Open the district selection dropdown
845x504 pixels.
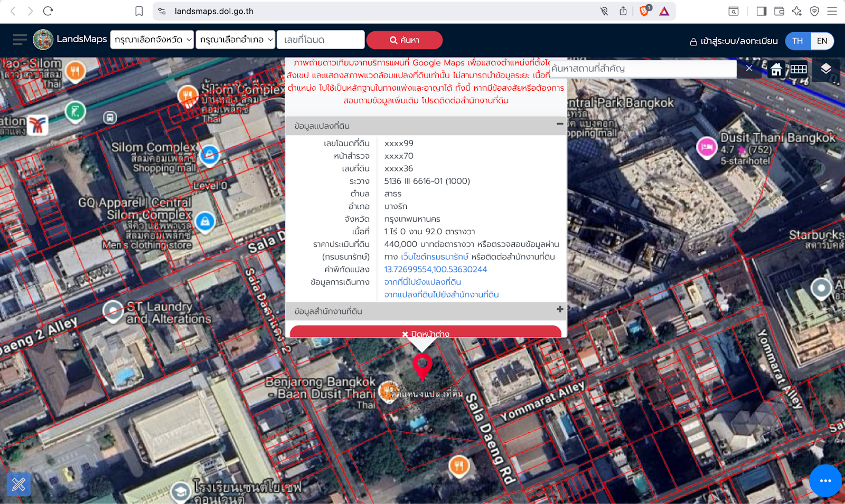point(236,40)
